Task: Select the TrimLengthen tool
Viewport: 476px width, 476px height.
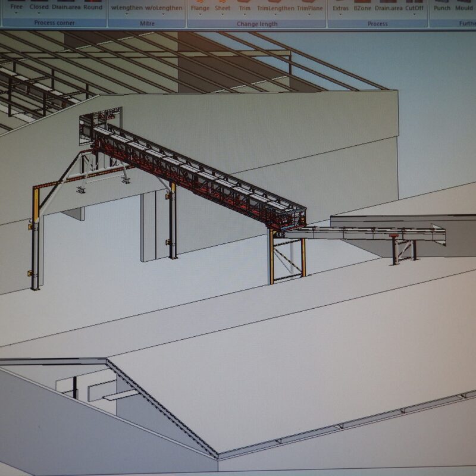Action: (275, 8)
